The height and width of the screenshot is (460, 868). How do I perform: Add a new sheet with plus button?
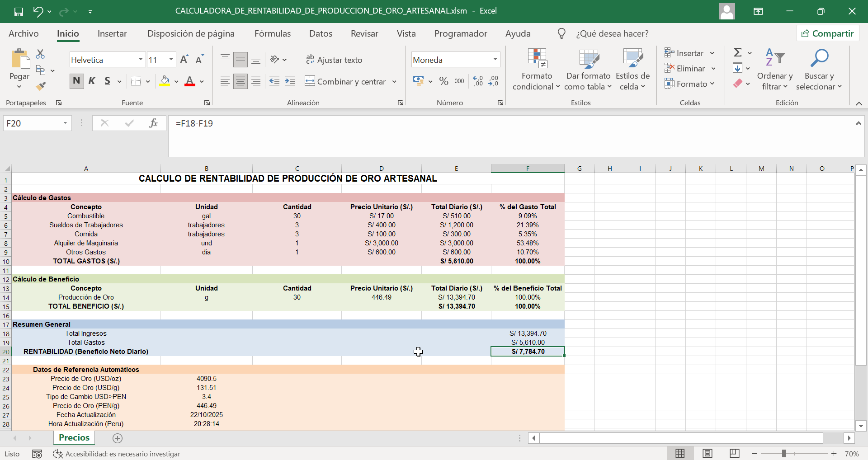click(118, 438)
